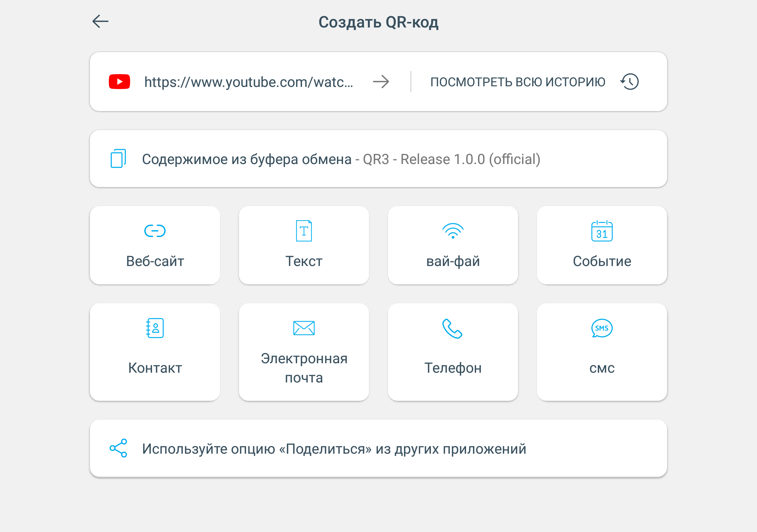
Task: Choose the Событие label
Action: [x=602, y=261]
